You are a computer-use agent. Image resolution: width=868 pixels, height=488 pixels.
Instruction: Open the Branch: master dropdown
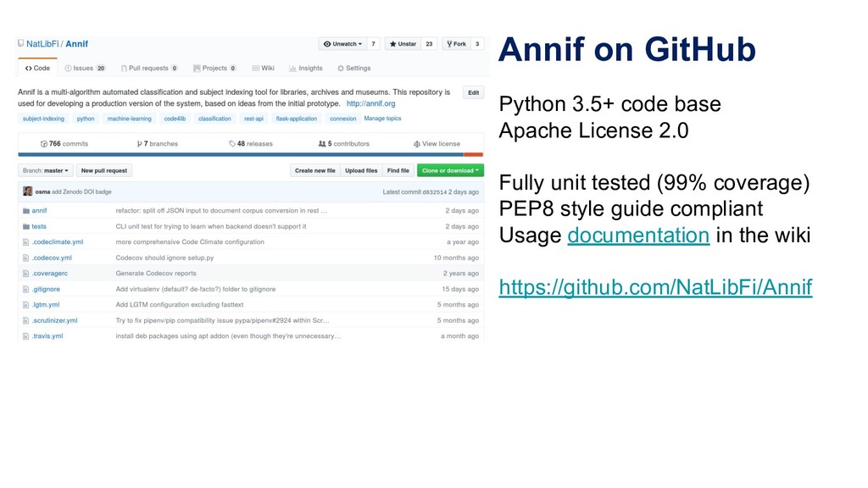(46, 170)
